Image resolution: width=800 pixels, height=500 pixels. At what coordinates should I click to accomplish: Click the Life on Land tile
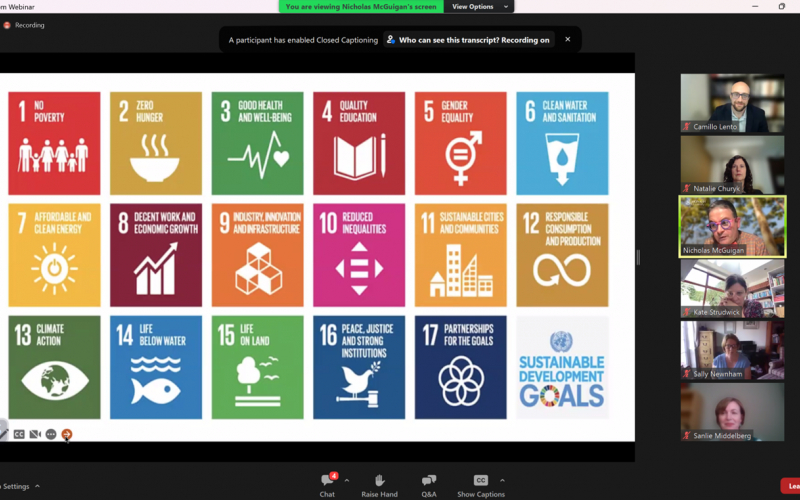[257, 367]
